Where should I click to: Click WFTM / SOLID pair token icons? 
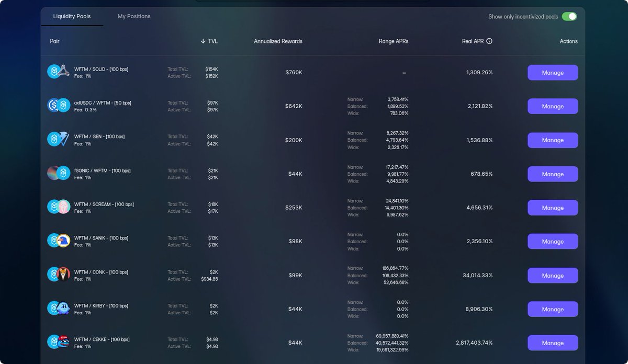tap(59, 72)
